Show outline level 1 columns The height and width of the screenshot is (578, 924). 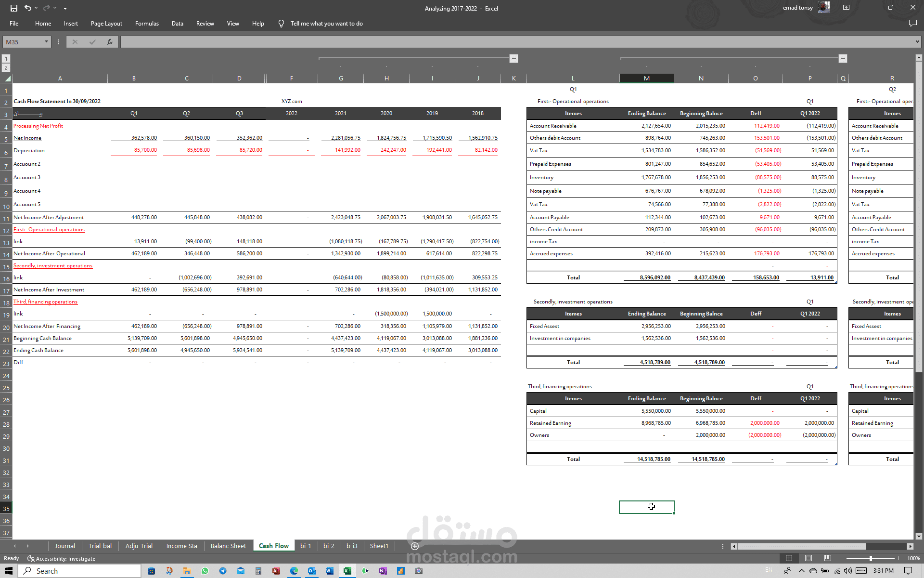(x=6, y=59)
